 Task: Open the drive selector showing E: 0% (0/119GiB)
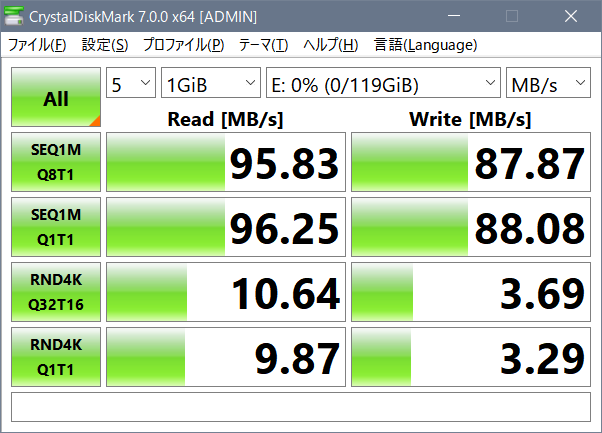(x=383, y=83)
